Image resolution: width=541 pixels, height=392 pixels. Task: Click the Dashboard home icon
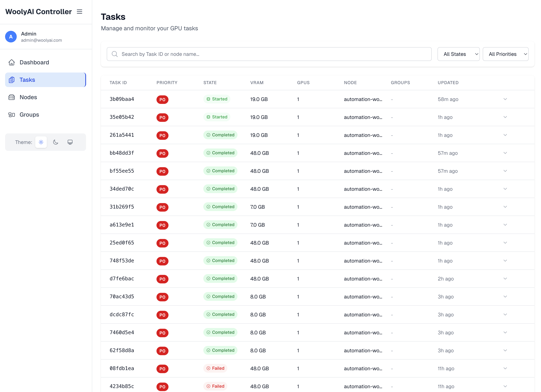click(x=12, y=62)
